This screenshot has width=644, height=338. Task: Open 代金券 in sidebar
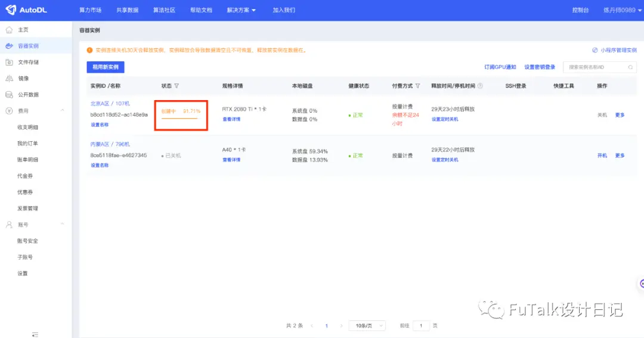tap(25, 176)
